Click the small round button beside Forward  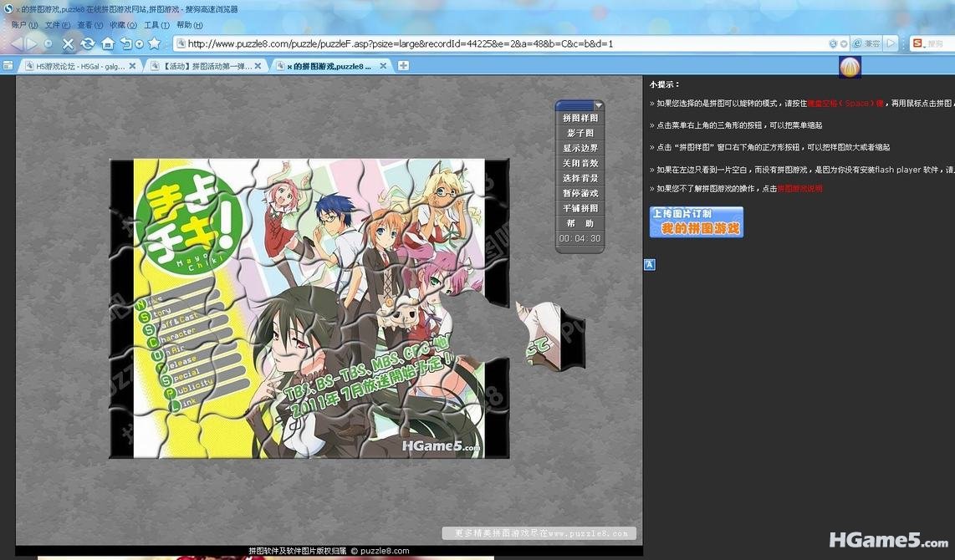(49, 43)
